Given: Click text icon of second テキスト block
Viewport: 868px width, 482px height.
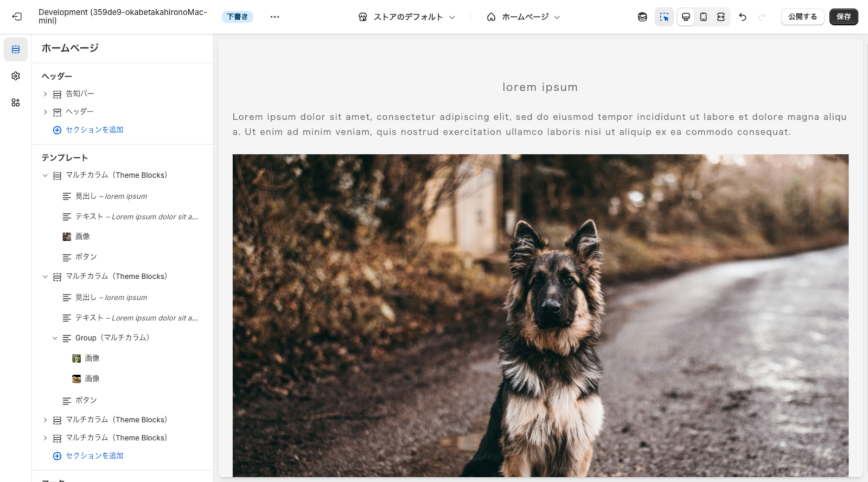Looking at the screenshot, I should [67, 318].
